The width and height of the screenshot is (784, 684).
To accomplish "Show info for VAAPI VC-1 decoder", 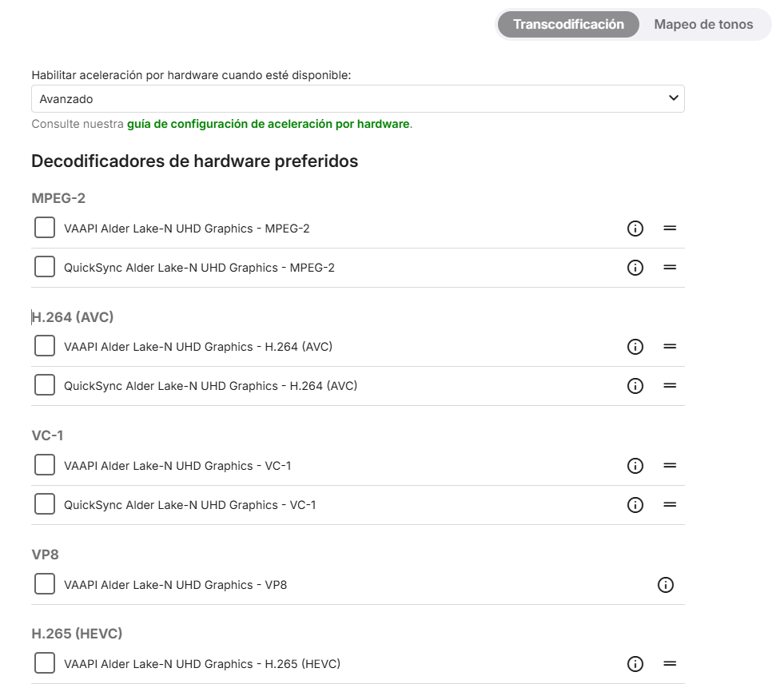I will [635, 466].
